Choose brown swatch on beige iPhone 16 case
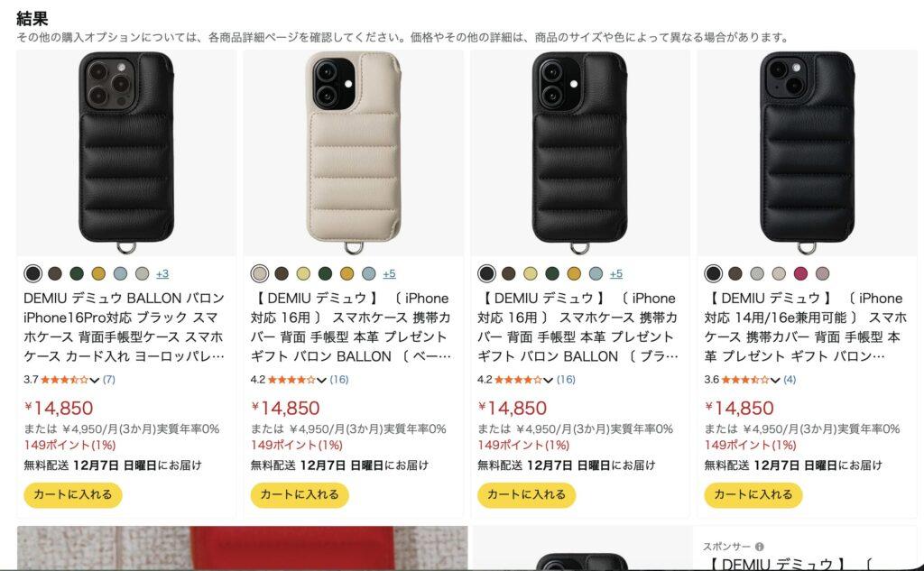Viewport: 924px width, 571px height. [x=282, y=273]
